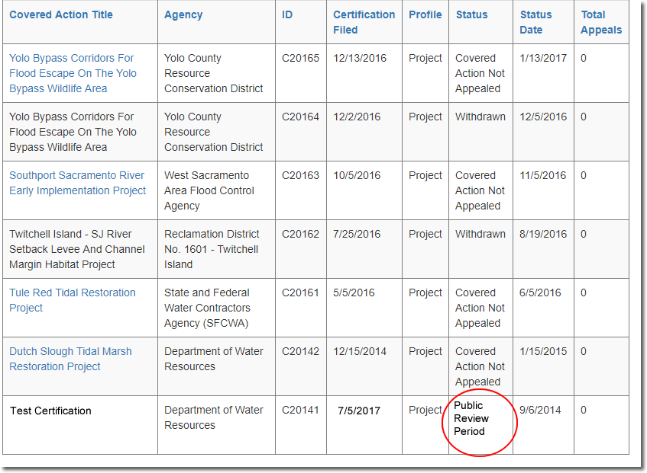This screenshot has width=647, height=473.
Task: Sort by ID column header
Action: pyautogui.click(x=287, y=14)
